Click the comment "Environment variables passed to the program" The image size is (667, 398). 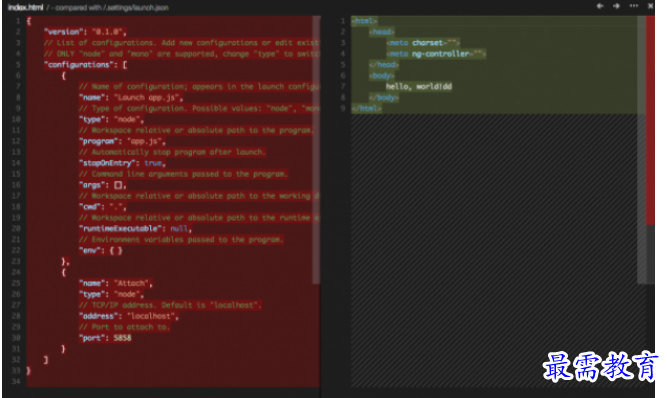coord(181,240)
